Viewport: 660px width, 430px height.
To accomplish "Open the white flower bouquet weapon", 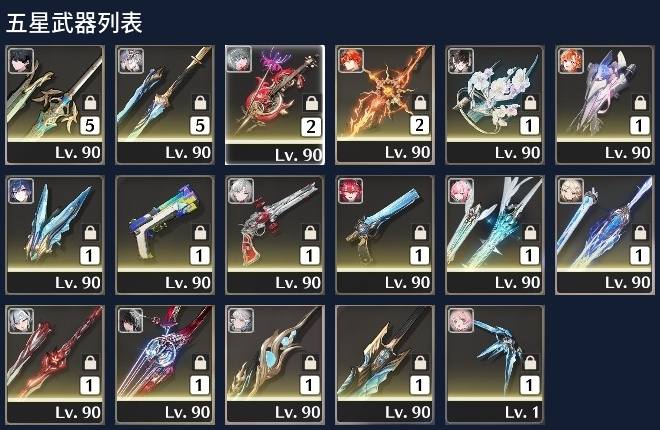I will click(x=495, y=105).
